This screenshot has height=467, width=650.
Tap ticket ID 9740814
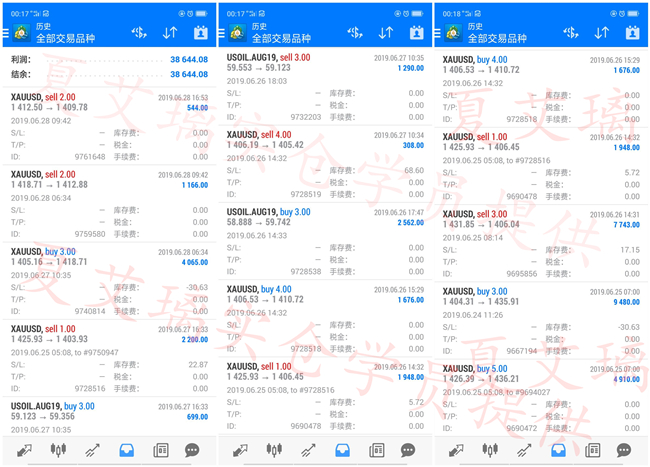90,311
